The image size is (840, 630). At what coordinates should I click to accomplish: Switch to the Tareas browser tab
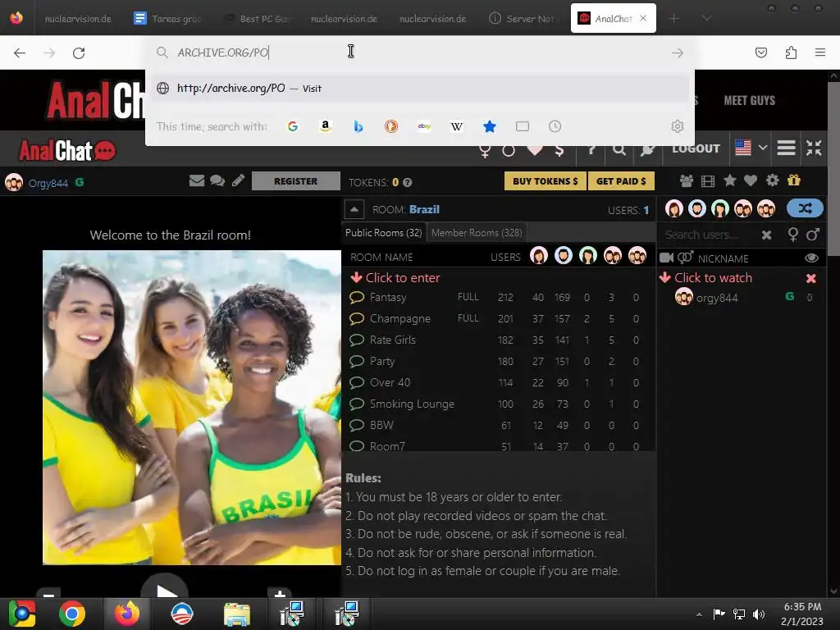pyautogui.click(x=167, y=19)
